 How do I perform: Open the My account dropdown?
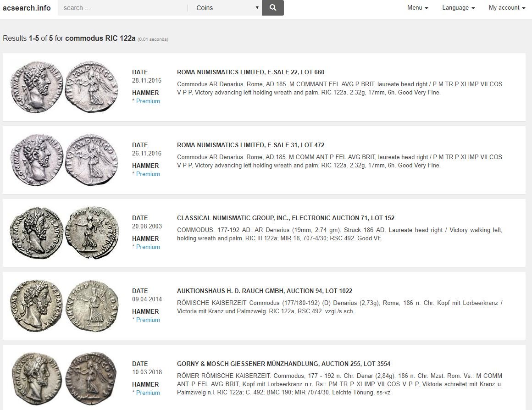click(507, 7)
